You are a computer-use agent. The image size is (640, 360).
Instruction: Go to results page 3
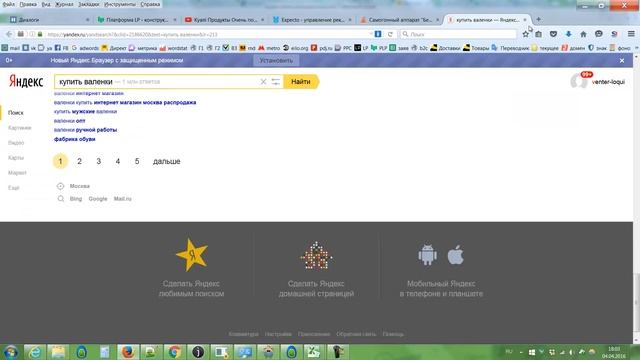(x=98, y=161)
